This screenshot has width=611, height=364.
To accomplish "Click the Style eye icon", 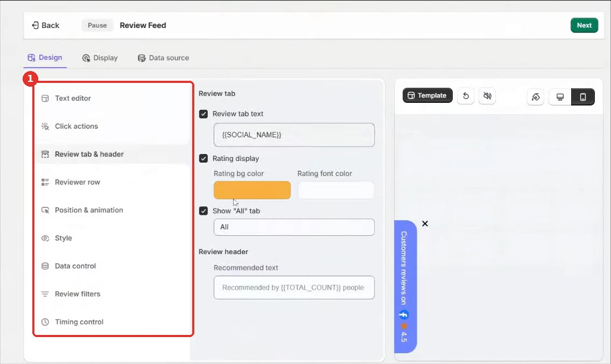I will [x=45, y=238].
